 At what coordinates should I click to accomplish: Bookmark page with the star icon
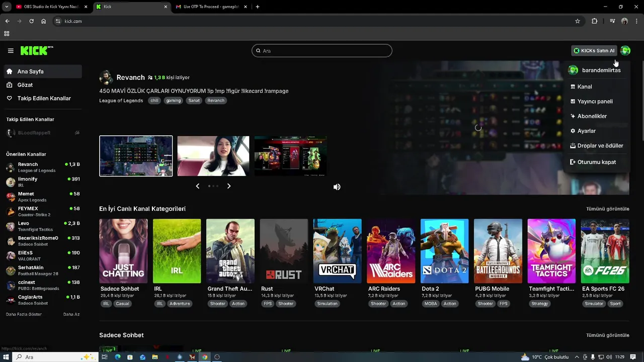tap(578, 21)
